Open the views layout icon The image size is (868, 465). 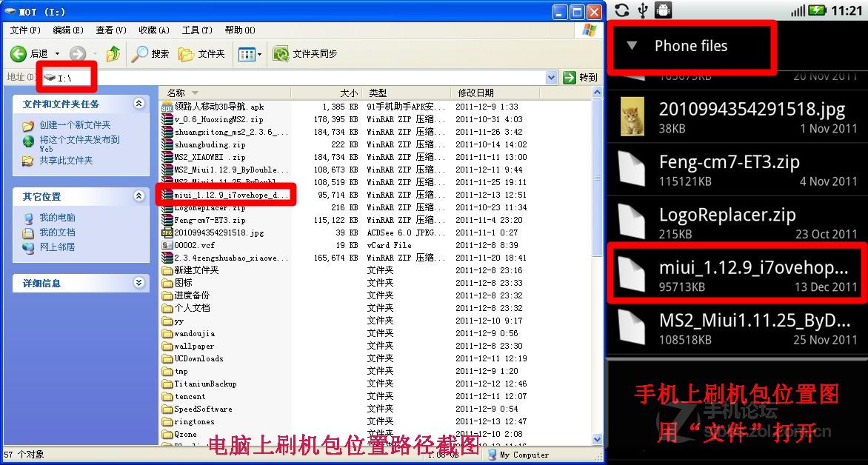(x=247, y=54)
